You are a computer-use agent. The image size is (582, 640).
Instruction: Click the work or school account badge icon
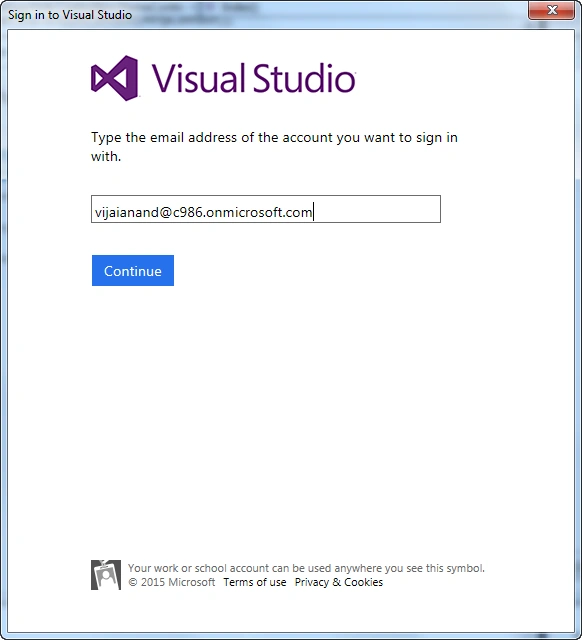(x=106, y=575)
